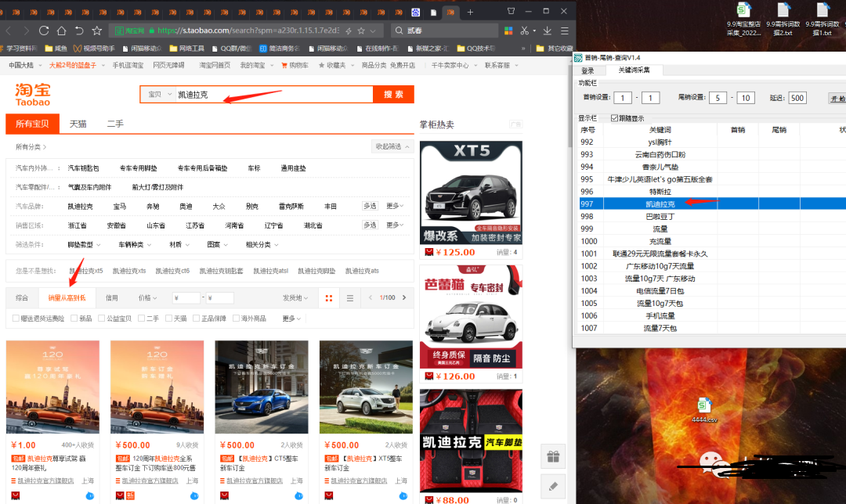846x504 pixels.
Task: Open the browser downloads icon
Action: 547,31
